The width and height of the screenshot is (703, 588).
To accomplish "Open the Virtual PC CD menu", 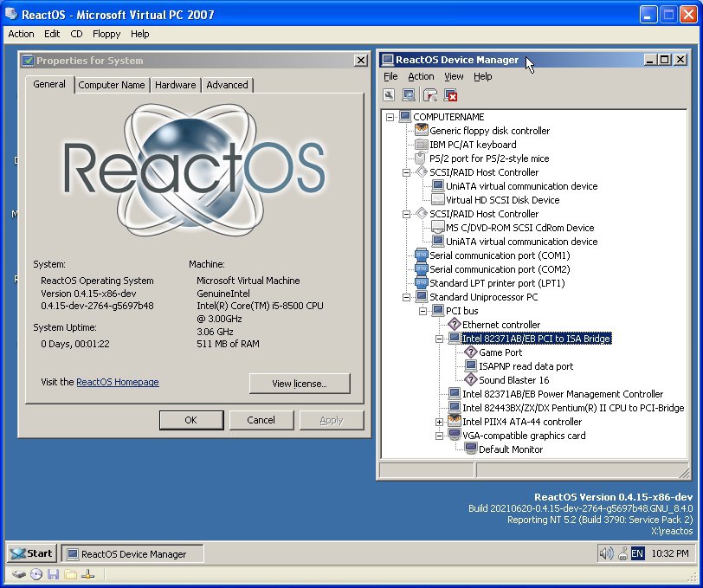I will click(76, 34).
